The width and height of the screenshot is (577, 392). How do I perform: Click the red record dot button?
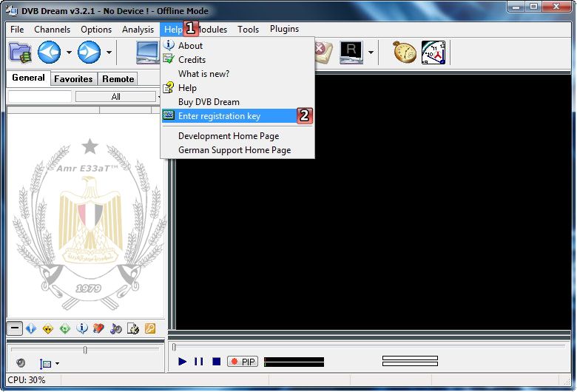click(234, 362)
